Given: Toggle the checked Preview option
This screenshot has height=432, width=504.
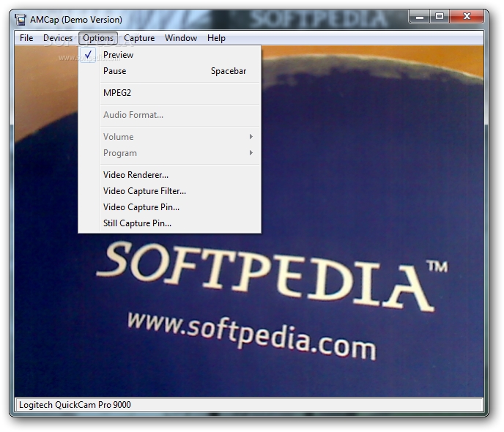Looking at the screenshot, I should pos(170,55).
